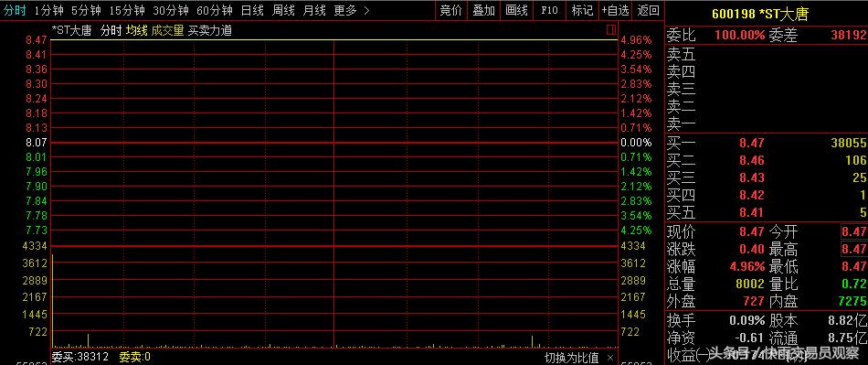Click the *ST大唐 name in chart header
868x365 pixels.
72,31
